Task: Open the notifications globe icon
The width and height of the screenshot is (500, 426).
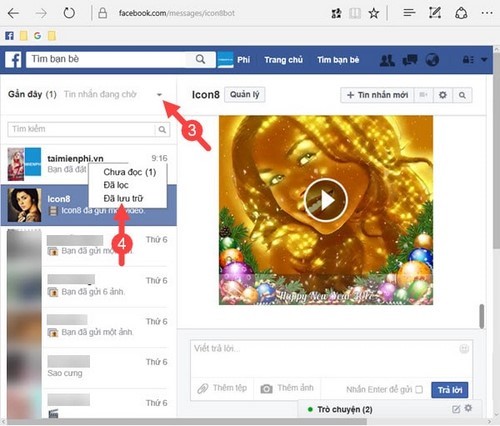Action: coord(432,60)
